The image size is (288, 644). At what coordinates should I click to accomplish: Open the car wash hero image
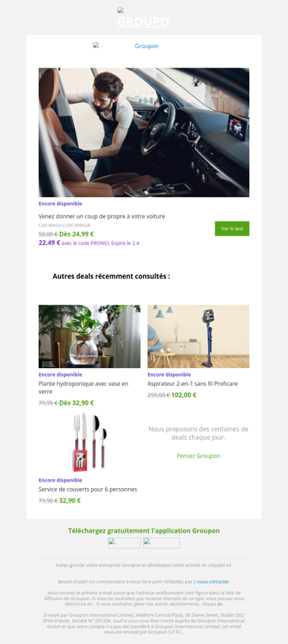(x=143, y=132)
